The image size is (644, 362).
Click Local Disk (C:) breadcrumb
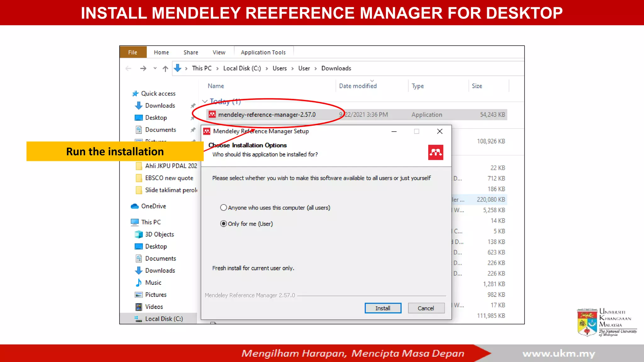[x=242, y=68]
